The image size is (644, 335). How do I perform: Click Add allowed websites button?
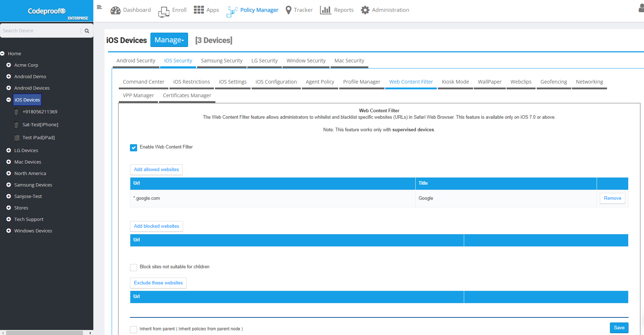156,170
